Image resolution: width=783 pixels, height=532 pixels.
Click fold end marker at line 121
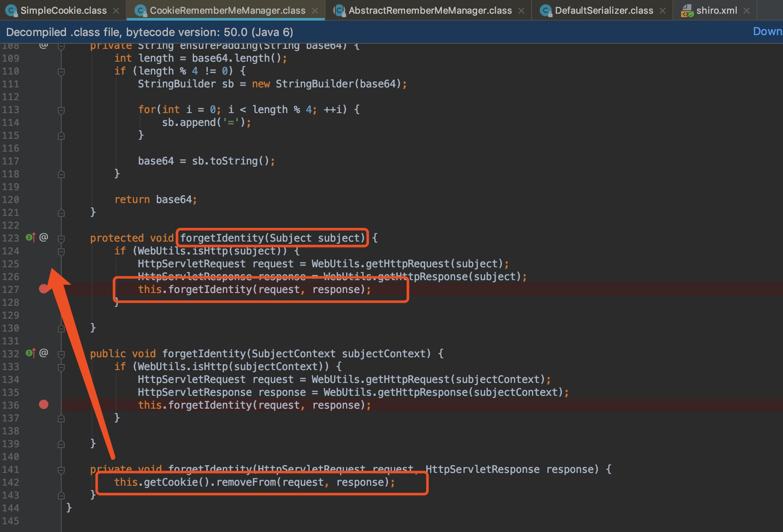[x=61, y=213]
